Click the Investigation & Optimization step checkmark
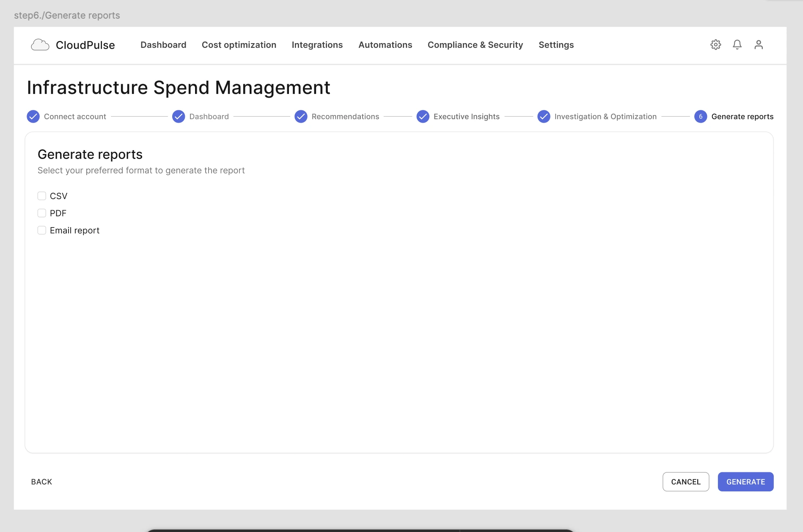803x532 pixels. pyautogui.click(x=544, y=116)
